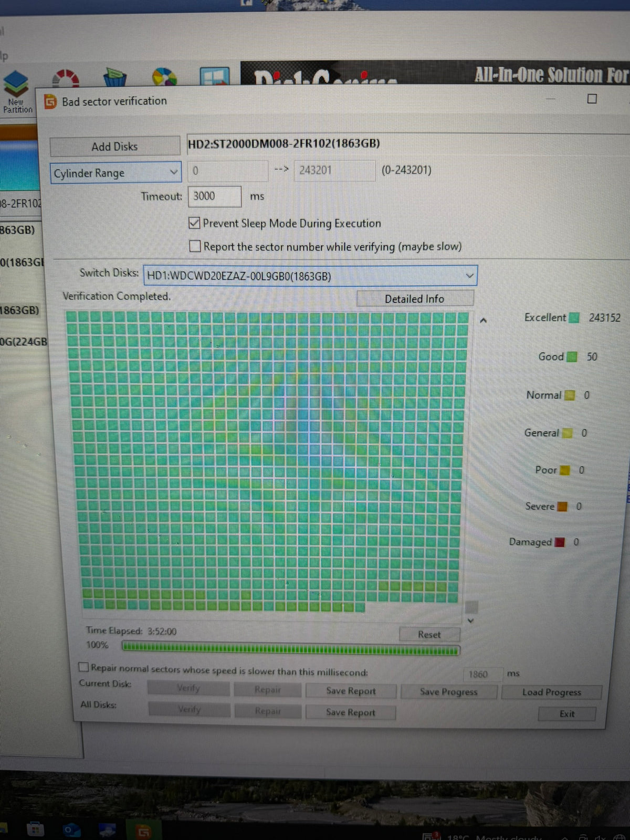
Task: Click Save Progress button
Action: click(448, 692)
